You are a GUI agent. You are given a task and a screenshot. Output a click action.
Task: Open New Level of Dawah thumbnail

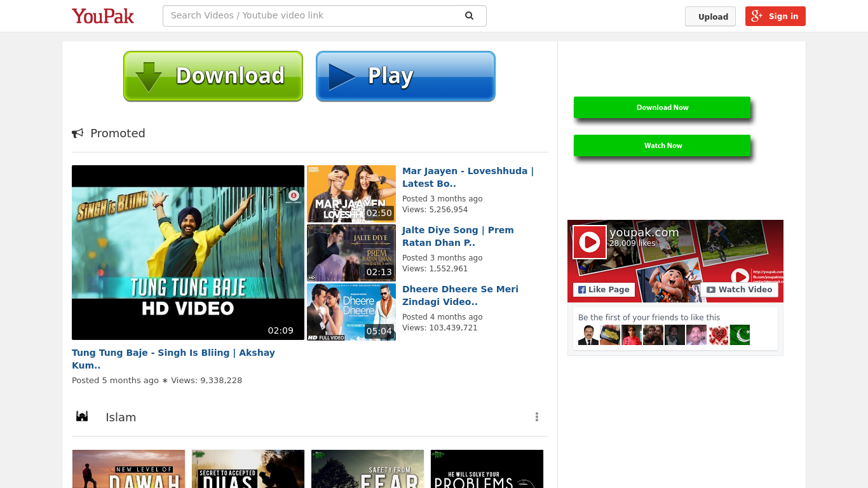coord(129,469)
